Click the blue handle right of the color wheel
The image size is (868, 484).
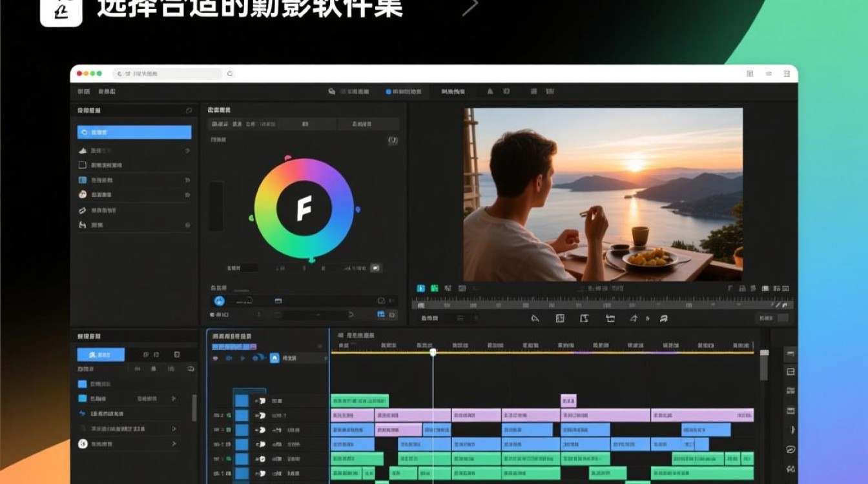click(x=357, y=209)
